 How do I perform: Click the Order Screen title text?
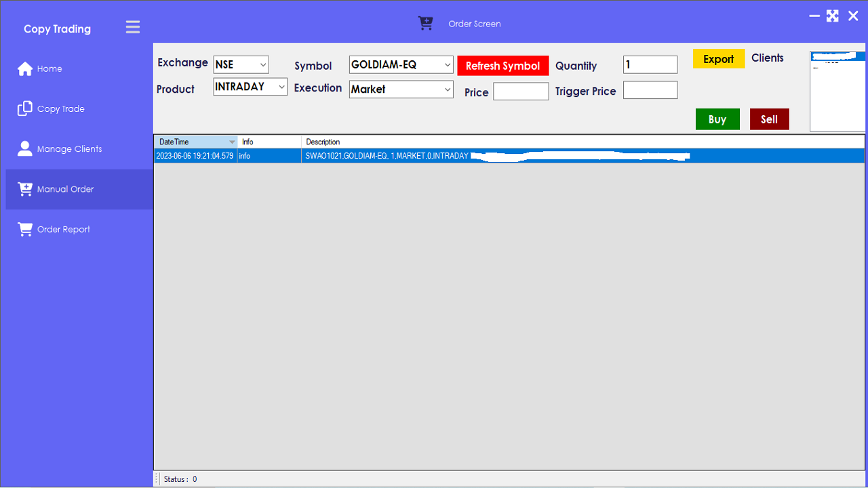pyautogui.click(x=475, y=24)
